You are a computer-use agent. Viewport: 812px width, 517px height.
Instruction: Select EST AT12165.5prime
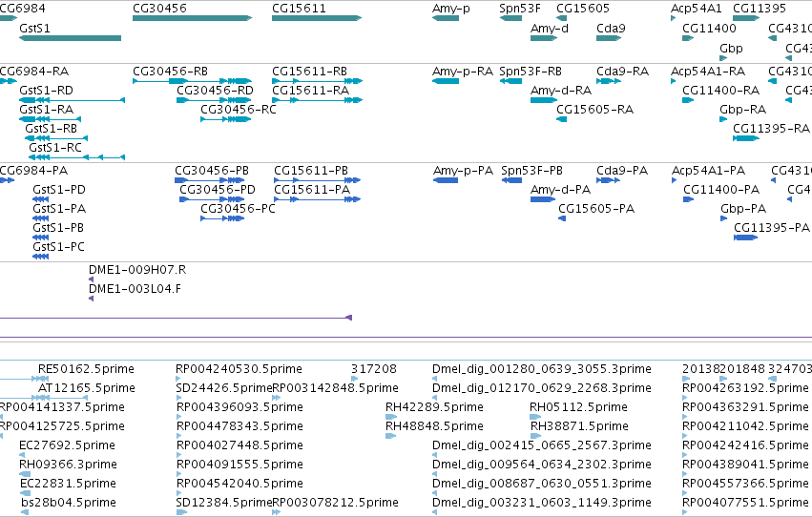tap(87, 388)
